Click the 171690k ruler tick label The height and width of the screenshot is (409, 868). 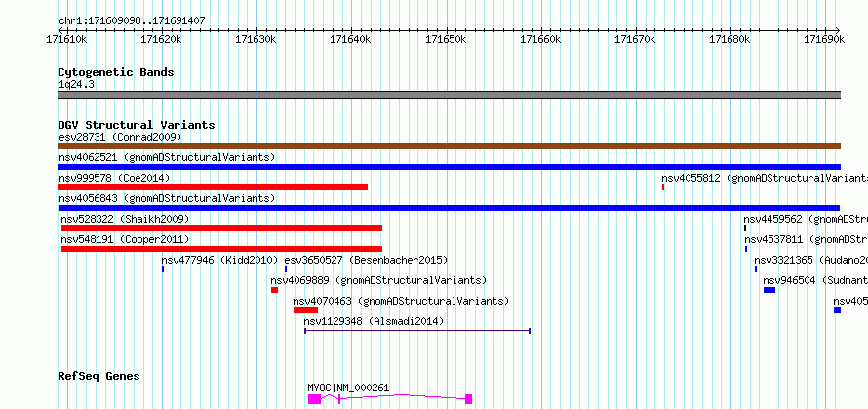click(824, 39)
